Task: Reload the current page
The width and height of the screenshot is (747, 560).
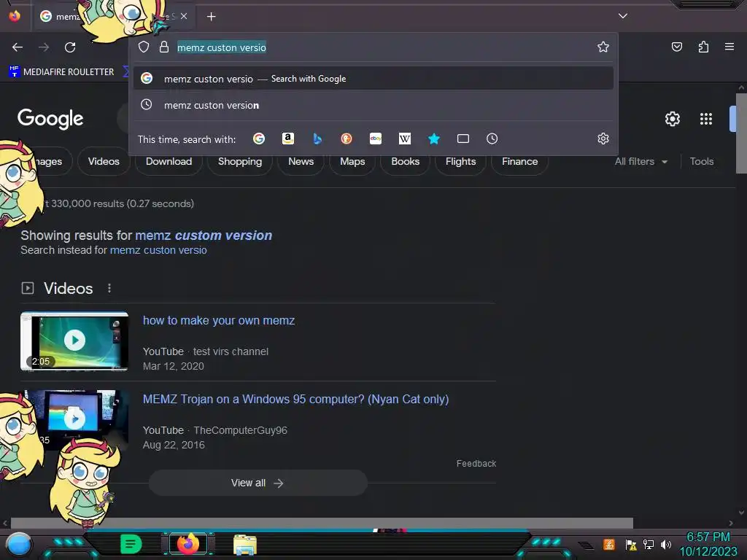Action: (70, 47)
